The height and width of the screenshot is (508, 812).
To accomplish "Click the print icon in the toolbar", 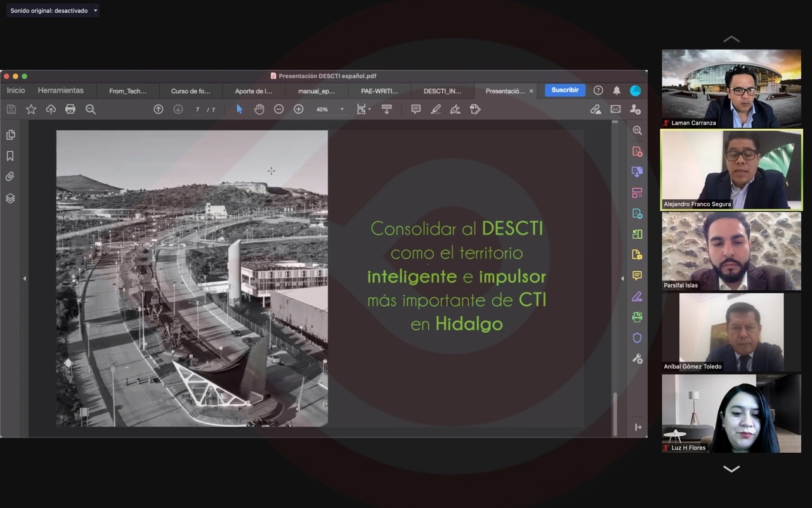I will [70, 109].
